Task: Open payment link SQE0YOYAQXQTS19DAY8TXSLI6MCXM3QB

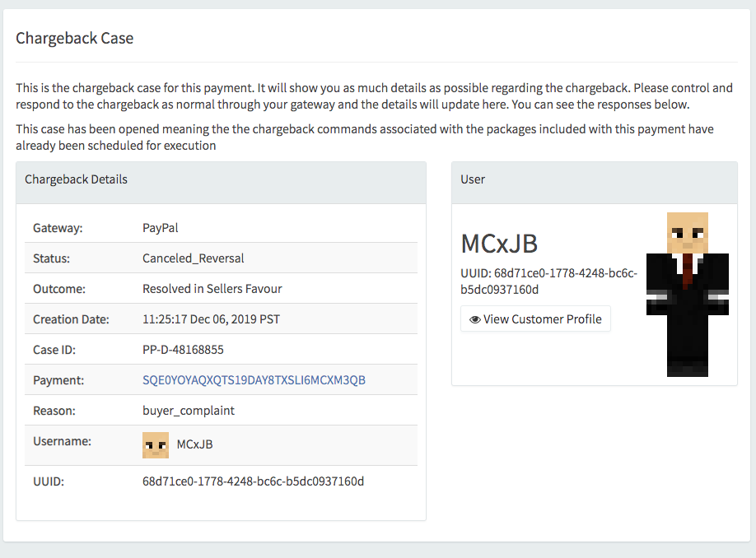Action: pyautogui.click(x=254, y=380)
